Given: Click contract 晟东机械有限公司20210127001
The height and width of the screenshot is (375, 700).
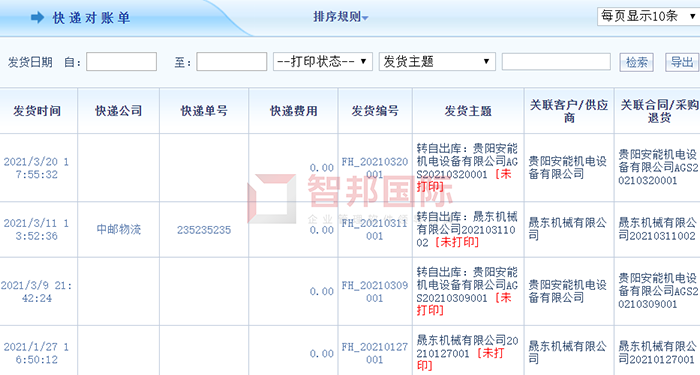Looking at the screenshot, I should (x=657, y=353).
